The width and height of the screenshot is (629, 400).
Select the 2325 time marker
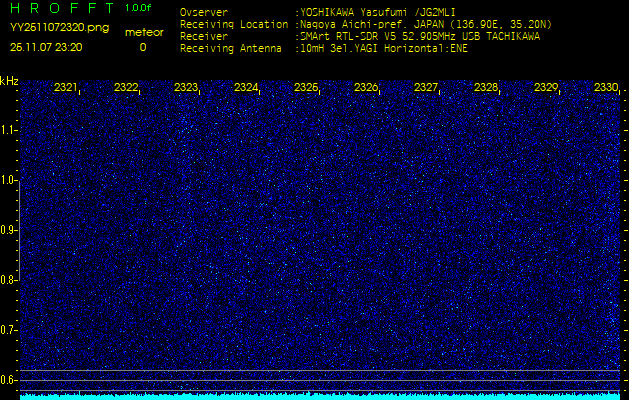tap(306, 88)
